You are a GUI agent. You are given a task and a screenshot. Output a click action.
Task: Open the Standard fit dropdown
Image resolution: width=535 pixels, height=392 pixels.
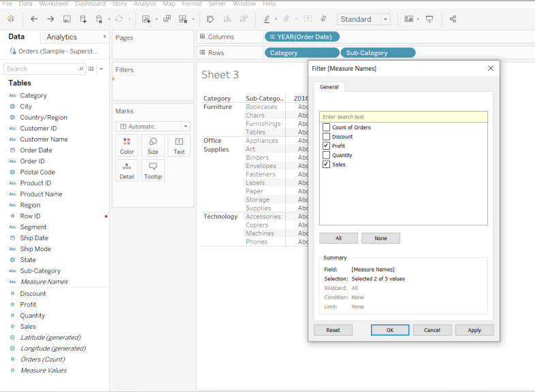(363, 19)
